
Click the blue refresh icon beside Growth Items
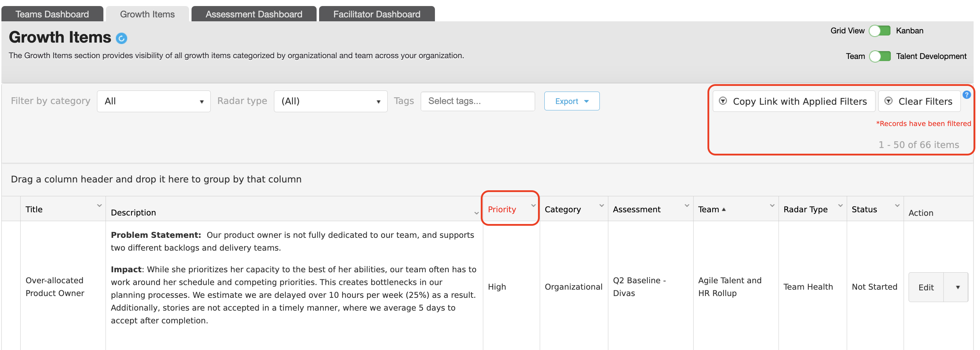click(x=122, y=38)
